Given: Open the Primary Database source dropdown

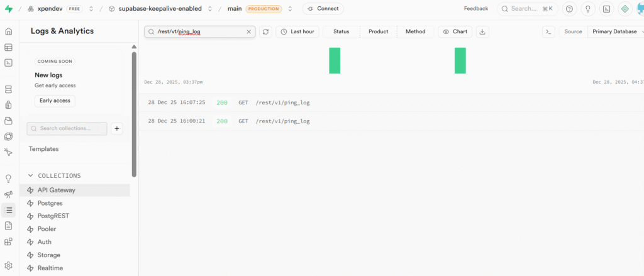Looking at the screenshot, I should [614, 31].
